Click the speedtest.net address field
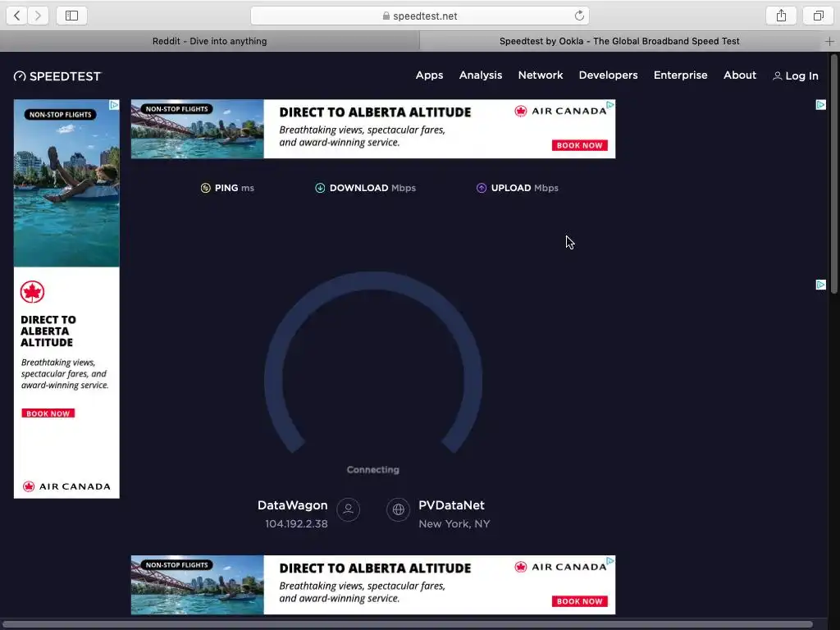This screenshot has width=840, height=630. tap(419, 16)
